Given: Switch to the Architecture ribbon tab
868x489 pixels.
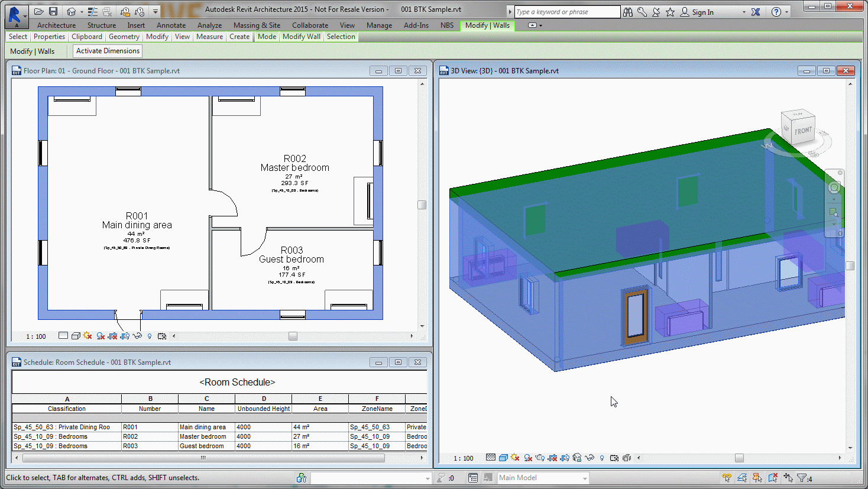Looking at the screenshot, I should tap(56, 25).
